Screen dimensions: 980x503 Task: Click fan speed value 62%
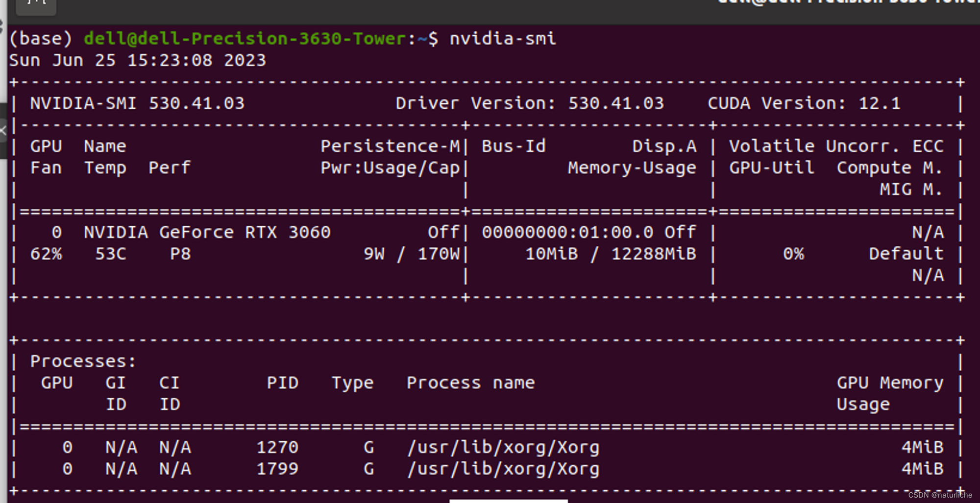(x=46, y=254)
